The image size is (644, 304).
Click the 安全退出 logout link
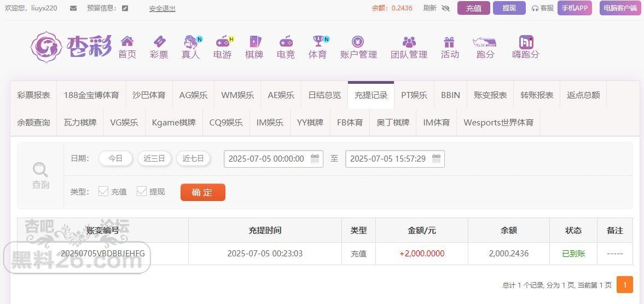click(x=163, y=9)
